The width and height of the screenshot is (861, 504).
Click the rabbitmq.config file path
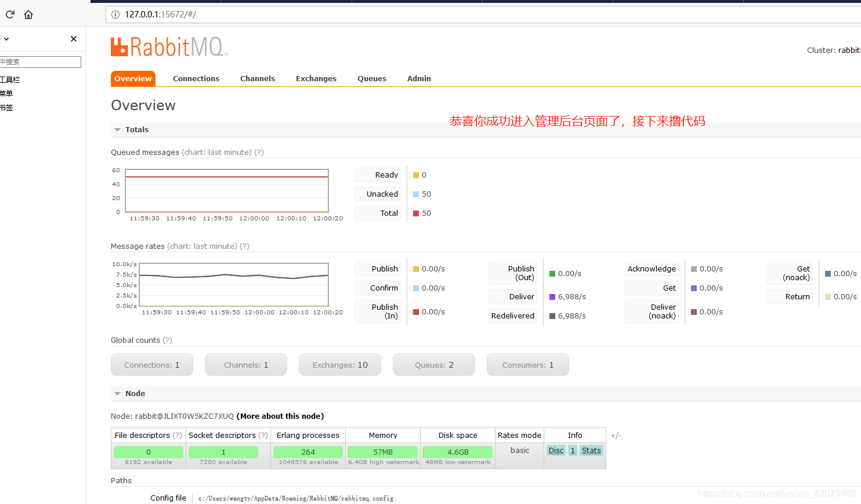296,499
